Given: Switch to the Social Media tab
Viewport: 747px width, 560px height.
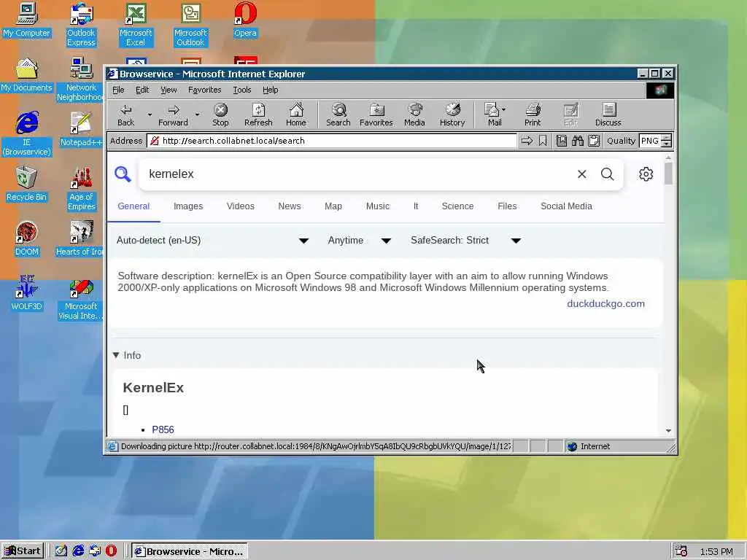Looking at the screenshot, I should (x=566, y=206).
